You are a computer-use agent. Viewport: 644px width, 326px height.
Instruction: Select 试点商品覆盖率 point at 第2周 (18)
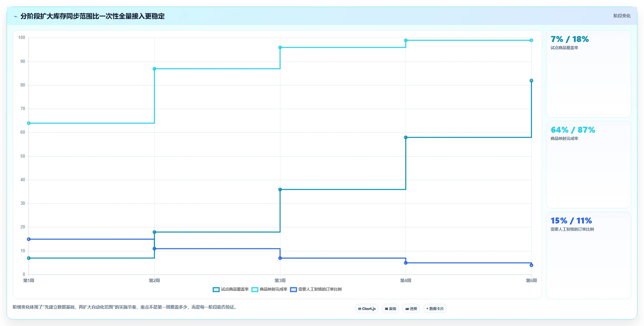(154, 232)
